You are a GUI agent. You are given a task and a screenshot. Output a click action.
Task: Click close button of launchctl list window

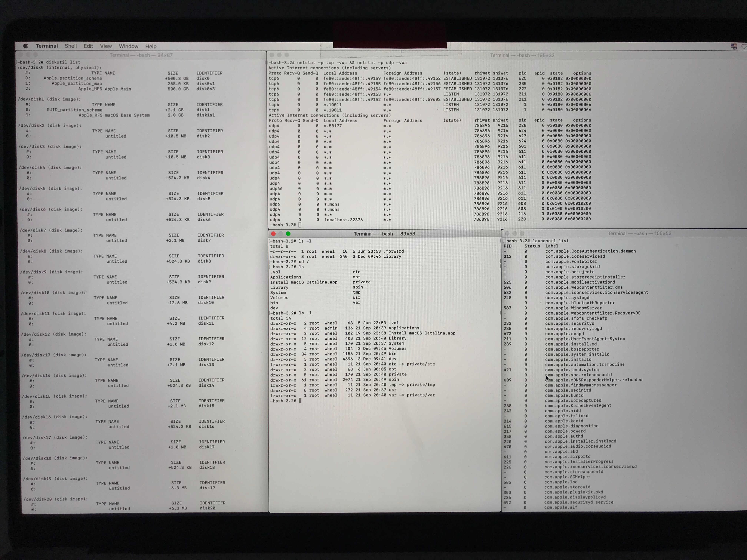pos(507,233)
